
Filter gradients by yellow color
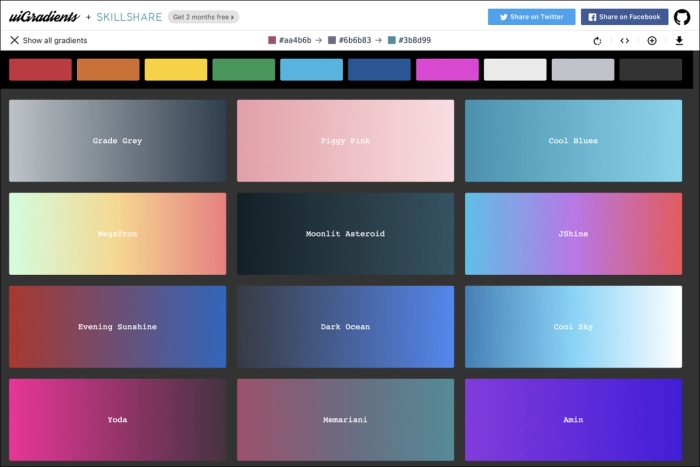pyautogui.click(x=176, y=70)
